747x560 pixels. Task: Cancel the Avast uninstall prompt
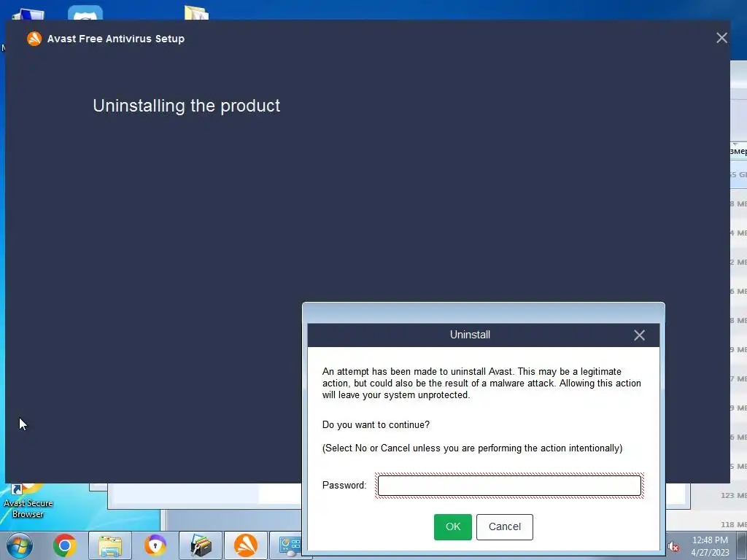tap(505, 526)
